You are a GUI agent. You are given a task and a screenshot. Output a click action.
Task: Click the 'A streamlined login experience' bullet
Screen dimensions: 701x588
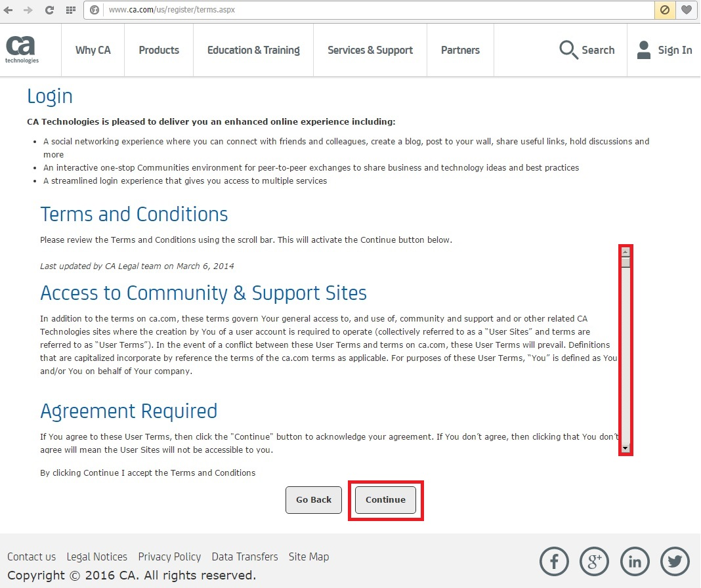pos(185,181)
